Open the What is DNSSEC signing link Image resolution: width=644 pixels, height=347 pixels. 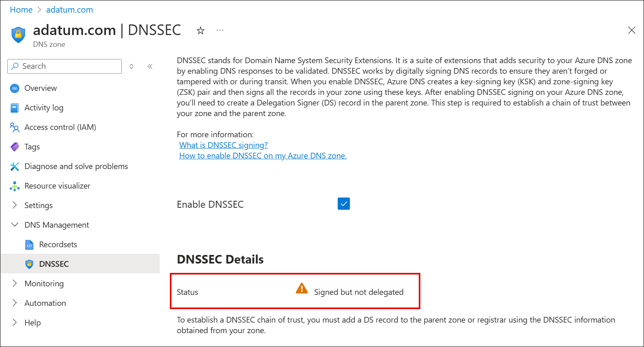(x=223, y=145)
